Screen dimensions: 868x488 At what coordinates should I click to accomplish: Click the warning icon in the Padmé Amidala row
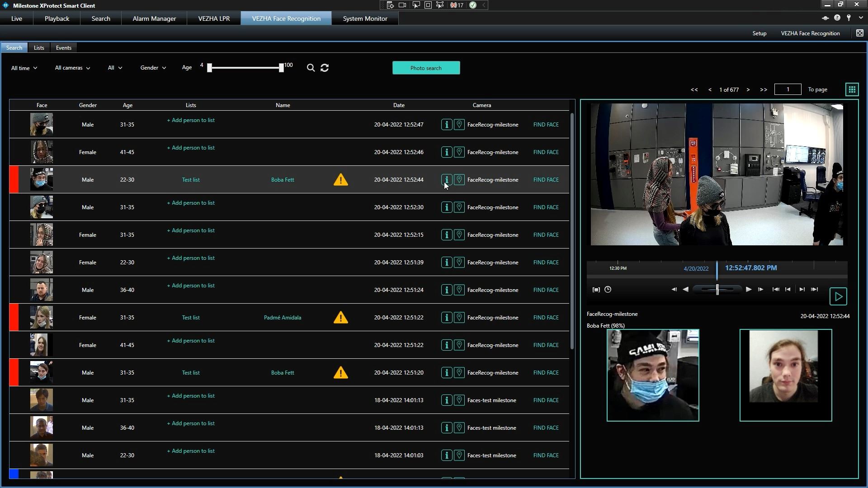click(x=341, y=318)
